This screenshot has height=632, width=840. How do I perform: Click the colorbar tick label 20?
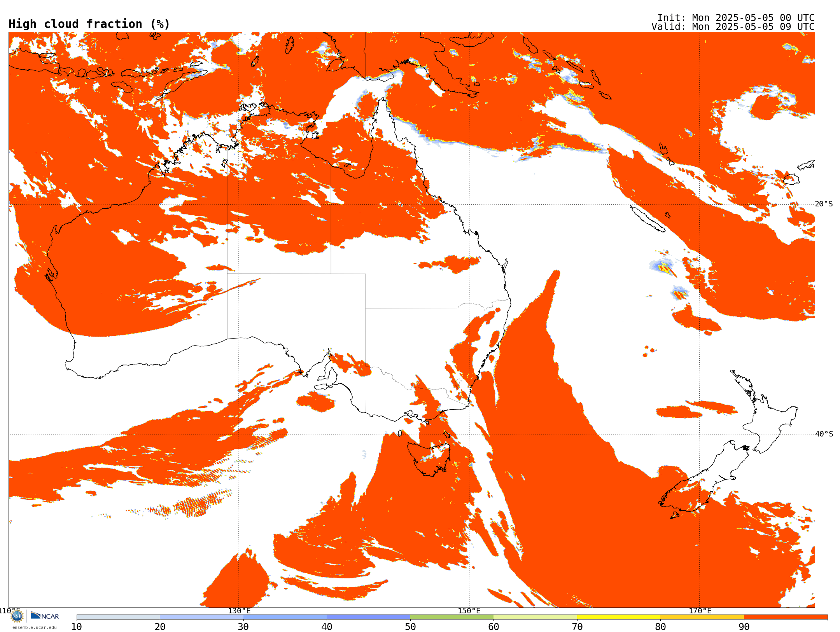click(160, 627)
